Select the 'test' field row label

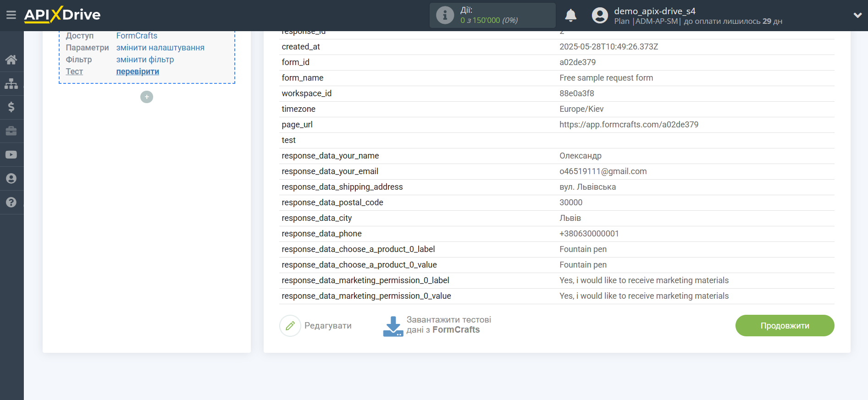pyautogui.click(x=288, y=140)
